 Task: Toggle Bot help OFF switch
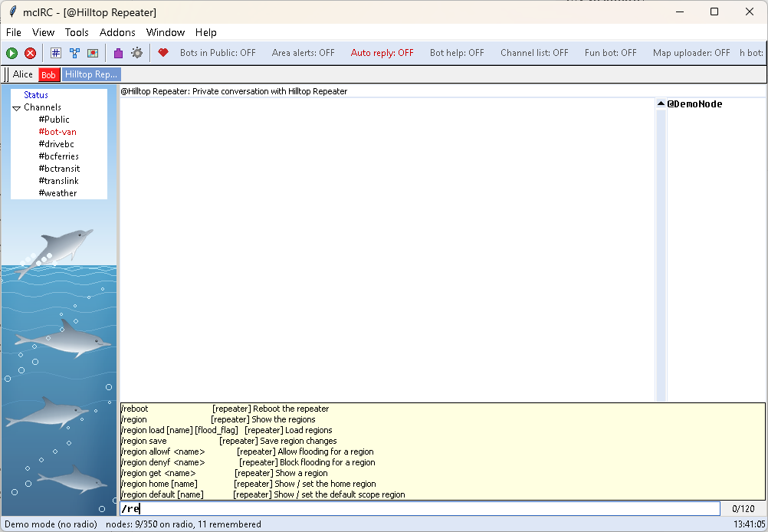(457, 53)
